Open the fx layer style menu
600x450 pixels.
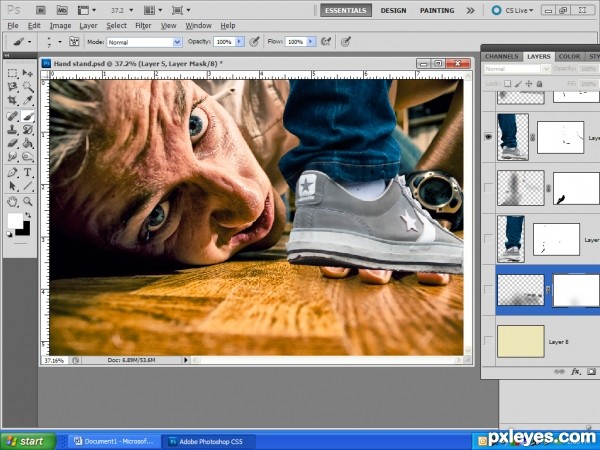576,371
